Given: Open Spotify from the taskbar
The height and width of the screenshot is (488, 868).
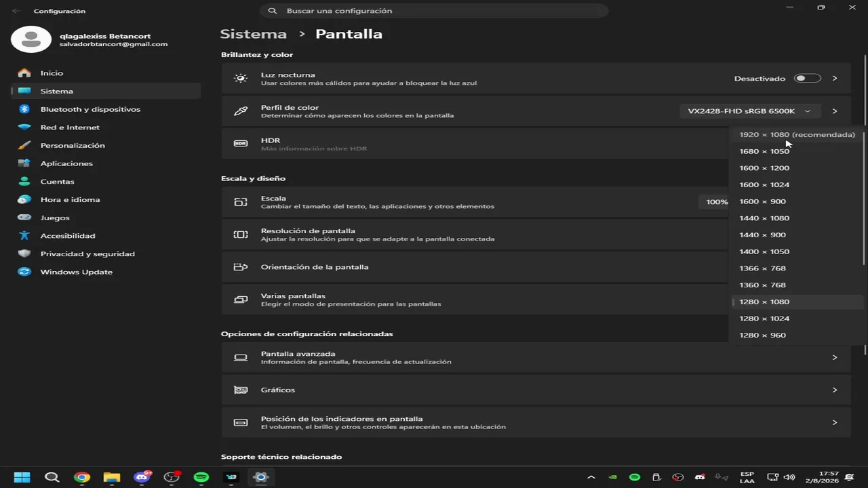Looking at the screenshot, I should pos(201,477).
